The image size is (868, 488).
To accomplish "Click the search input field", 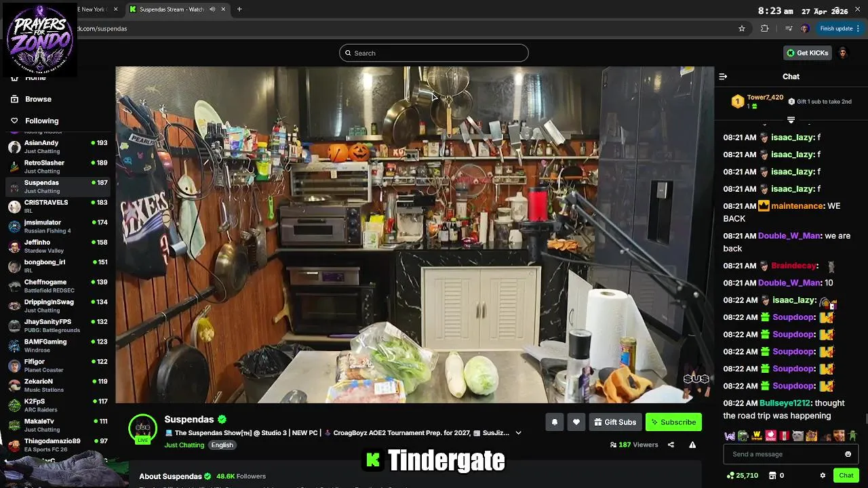I will [434, 53].
